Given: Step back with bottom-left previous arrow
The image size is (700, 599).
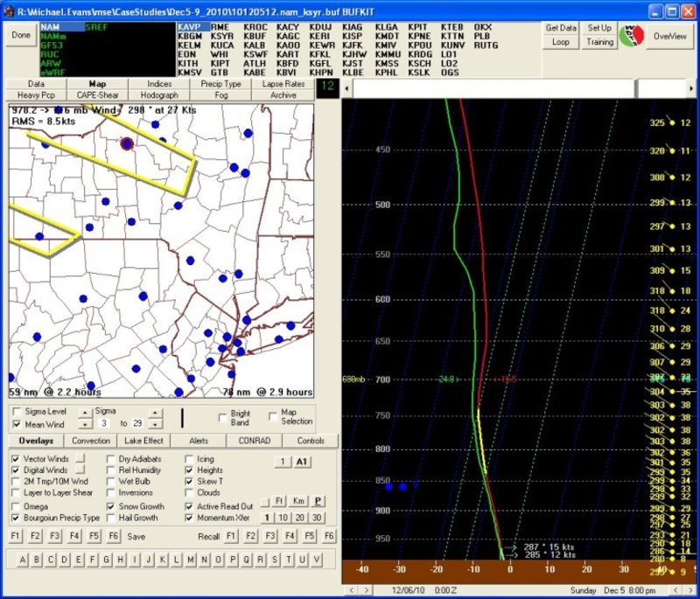Looking at the screenshot, I should pos(352,590).
